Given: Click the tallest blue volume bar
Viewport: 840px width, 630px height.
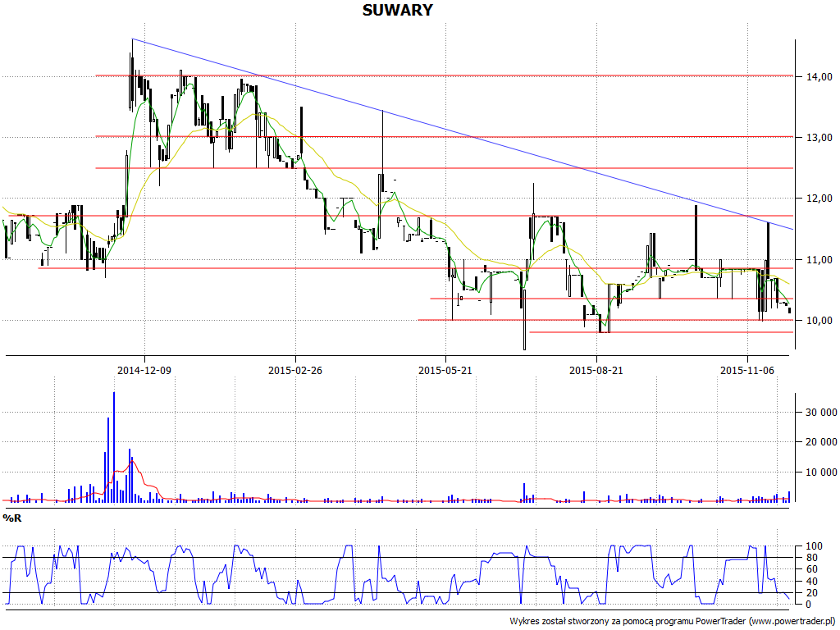Looking at the screenshot, I should point(113,447).
